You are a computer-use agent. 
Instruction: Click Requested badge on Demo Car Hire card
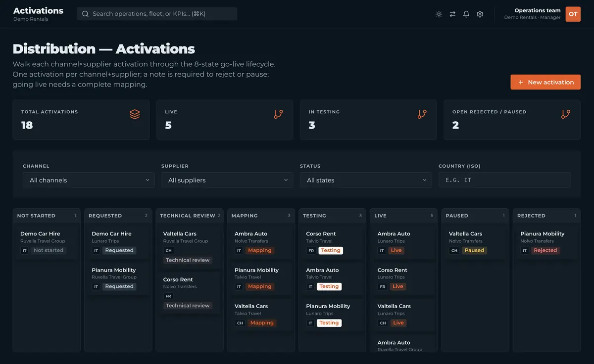pos(119,250)
